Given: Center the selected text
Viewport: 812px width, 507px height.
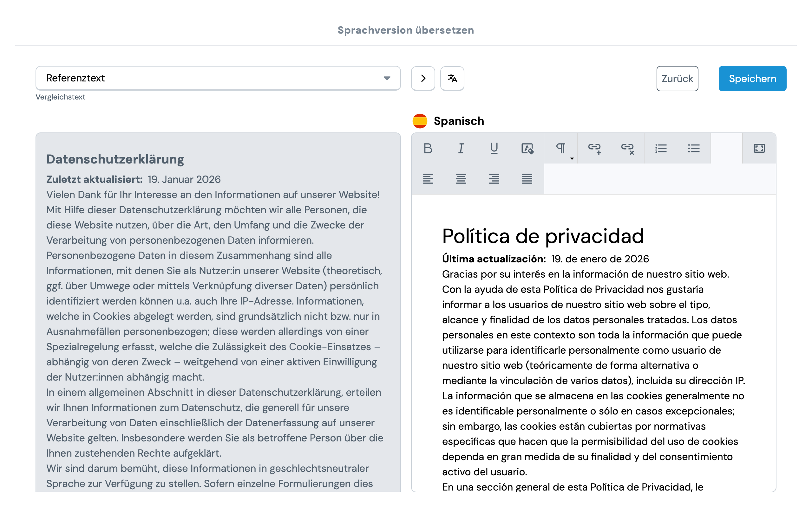Looking at the screenshot, I should pos(461,179).
